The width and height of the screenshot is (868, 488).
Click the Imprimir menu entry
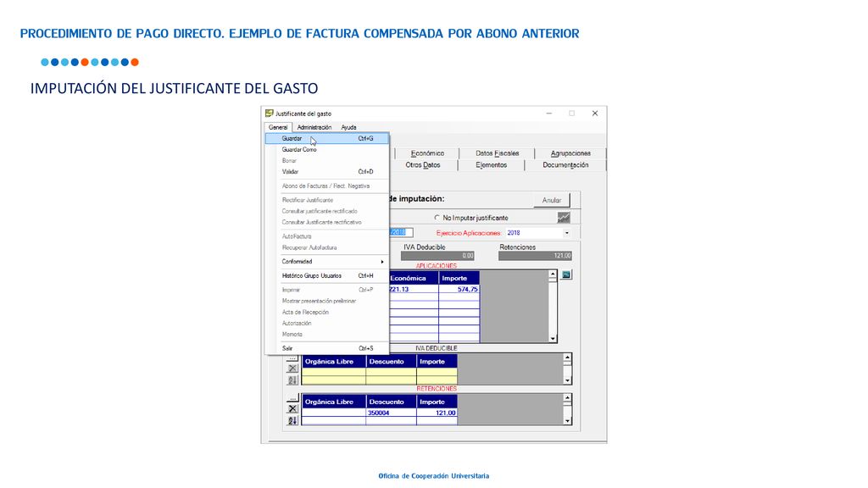(327, 290)
